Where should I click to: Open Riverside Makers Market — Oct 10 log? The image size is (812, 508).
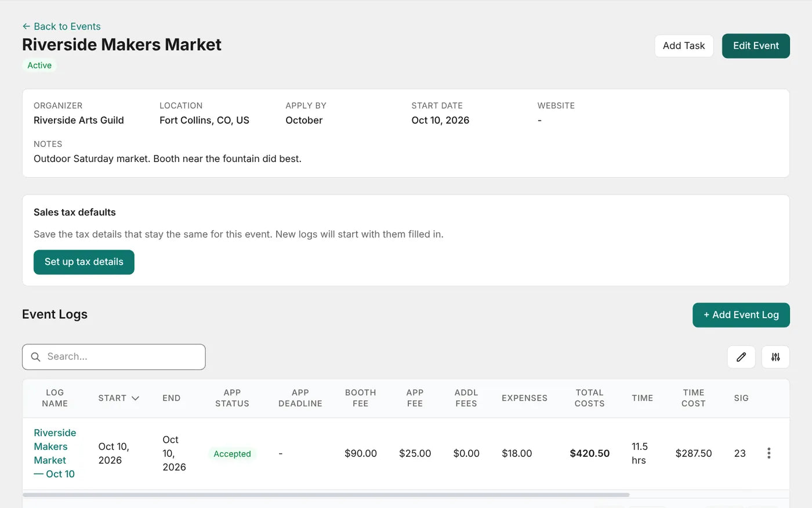(55, 453)
